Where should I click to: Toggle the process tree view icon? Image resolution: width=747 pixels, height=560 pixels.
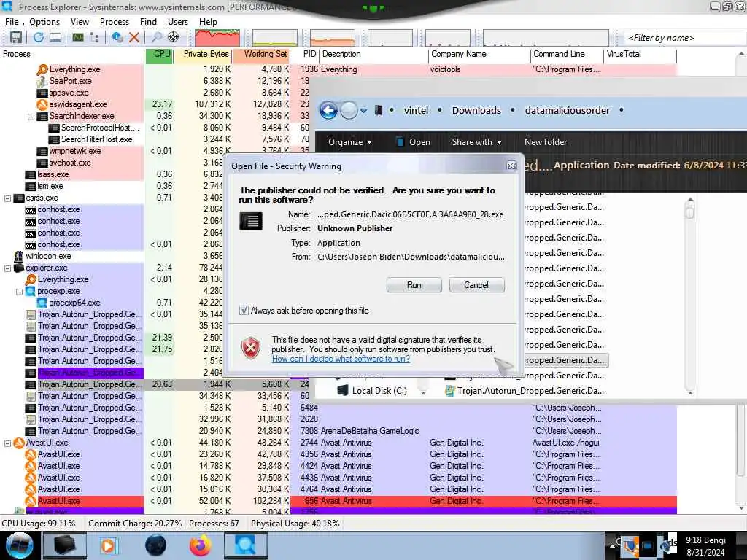click(x=95, y=37)
